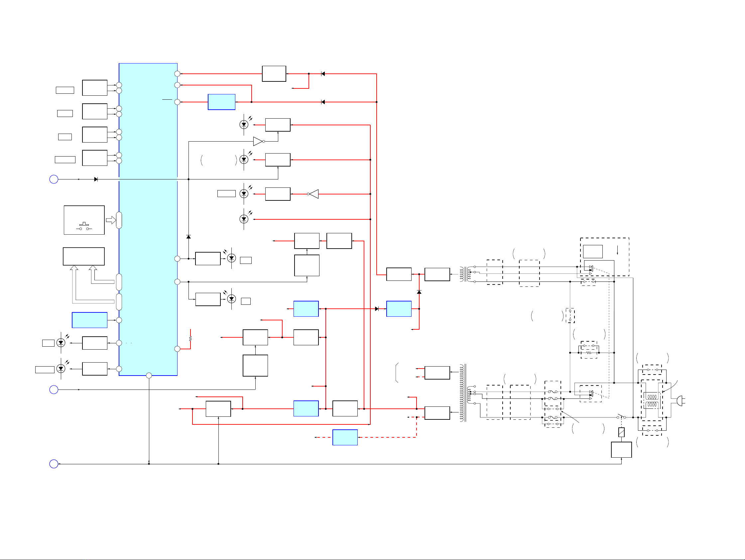This screenshot has height=560, width=745.
Task: Click the open switch contact above relay
Action: click(x=621, y=417)
